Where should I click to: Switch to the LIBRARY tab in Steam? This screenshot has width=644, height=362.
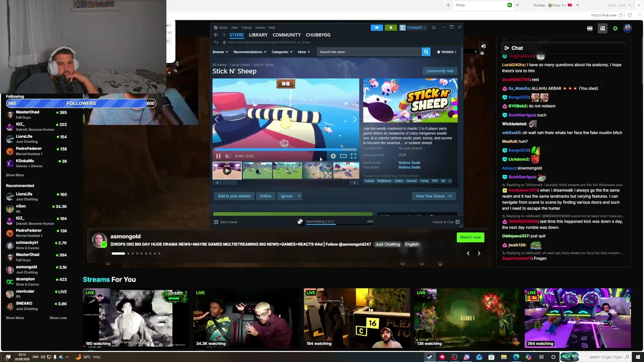pyautogui.click(x=258, y=35)
